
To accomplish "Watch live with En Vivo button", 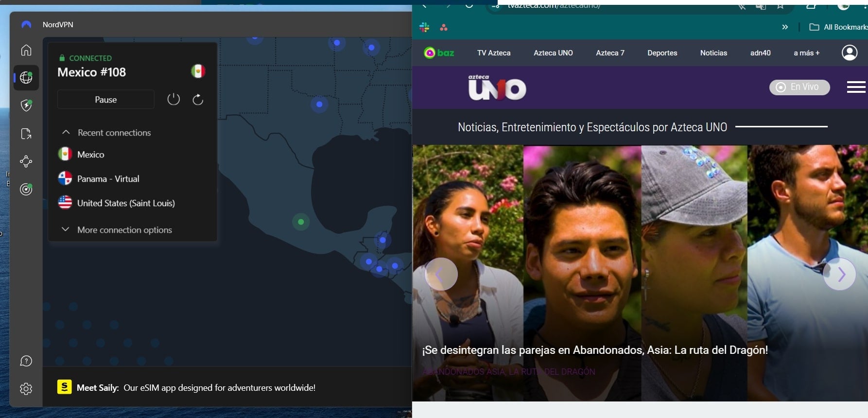I will pyautogui.click(x=799, y=87).
